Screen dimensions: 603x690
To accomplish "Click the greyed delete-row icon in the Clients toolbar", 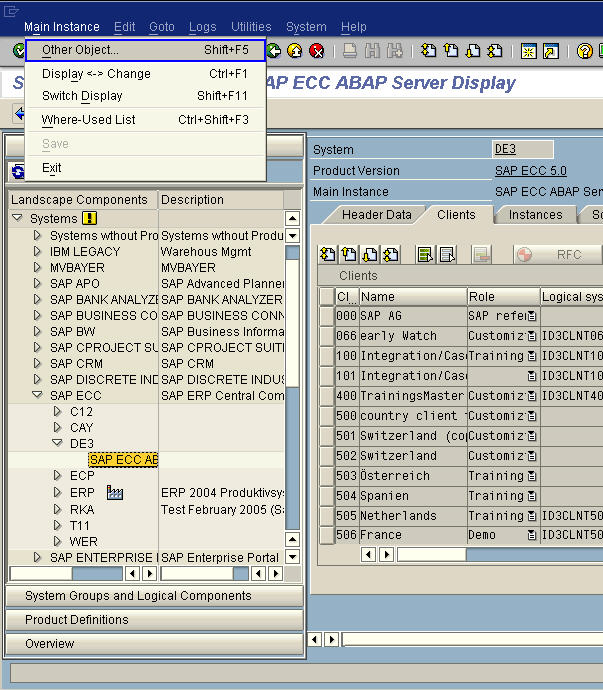I will click(x=482, y=254).
